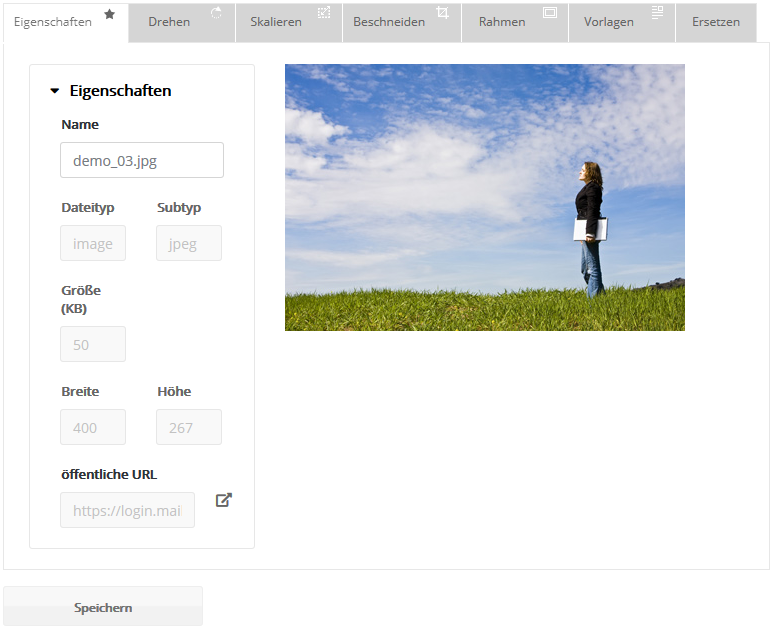The image size is (773, 629).
Task: Click the scale icon on the Skalieren tab
Action: [x=324, y=12]
